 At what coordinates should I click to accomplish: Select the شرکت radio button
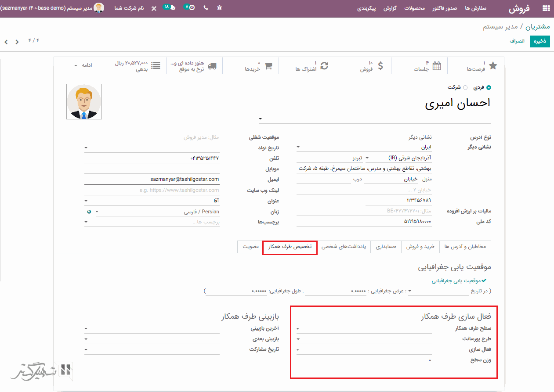pyautogui.click(x=466, y=88)
